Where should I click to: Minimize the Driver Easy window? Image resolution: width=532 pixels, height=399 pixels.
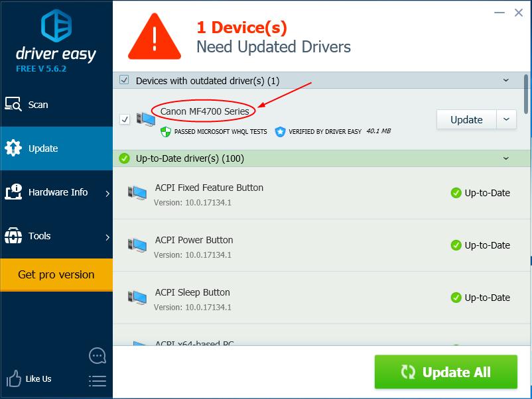pyautogui.click(x=499, y=13)
